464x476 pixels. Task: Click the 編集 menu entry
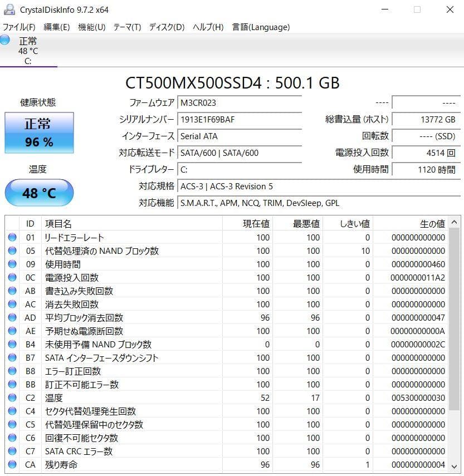56,27
